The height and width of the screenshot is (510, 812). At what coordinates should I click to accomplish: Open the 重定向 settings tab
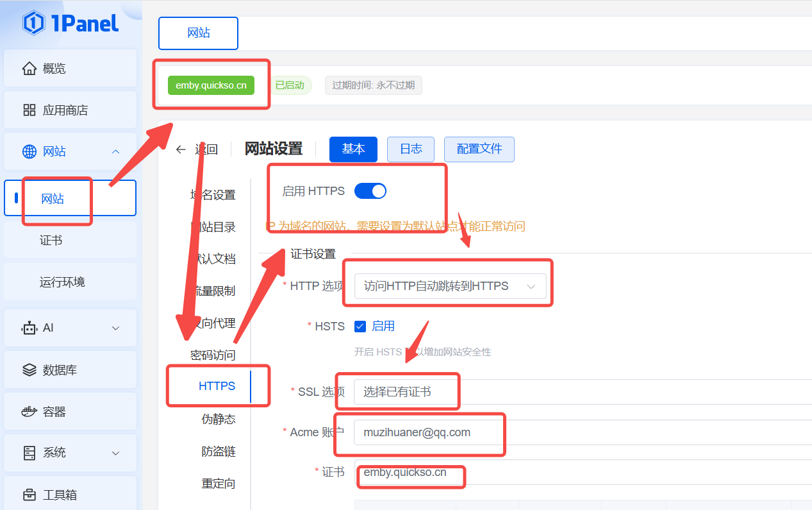tap(219, 484)
